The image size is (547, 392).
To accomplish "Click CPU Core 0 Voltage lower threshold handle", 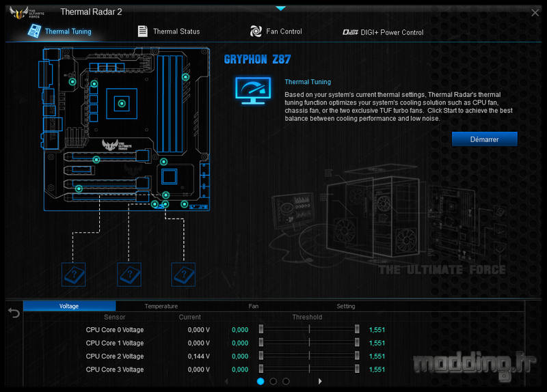I will (x=261, y=329).
